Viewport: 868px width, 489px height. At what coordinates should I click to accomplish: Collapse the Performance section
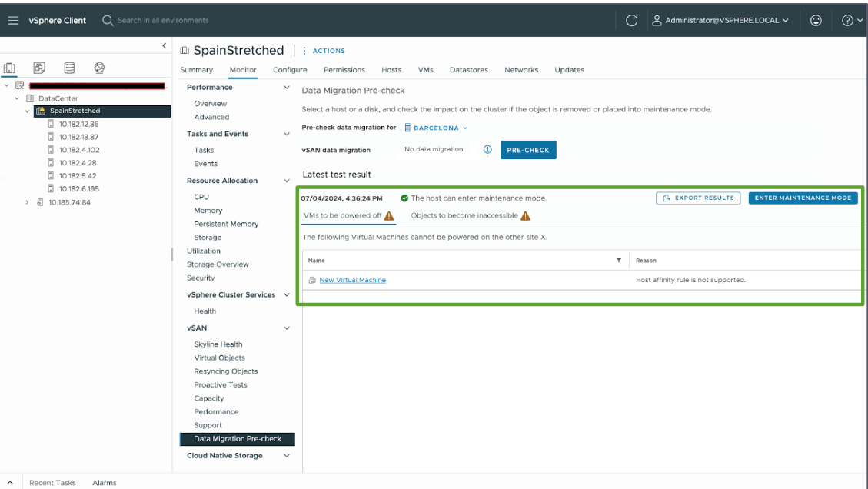click(287, 88)
